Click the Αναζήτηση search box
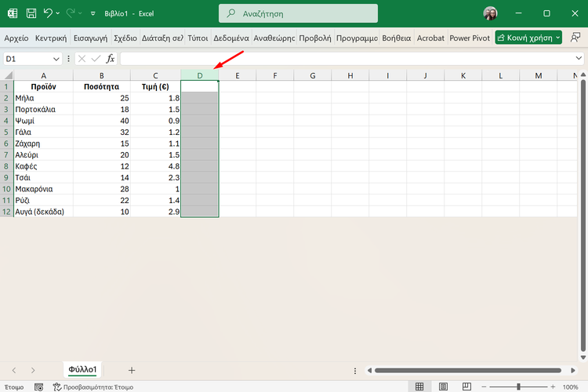588x392 pixels. [x=298, y=13]
